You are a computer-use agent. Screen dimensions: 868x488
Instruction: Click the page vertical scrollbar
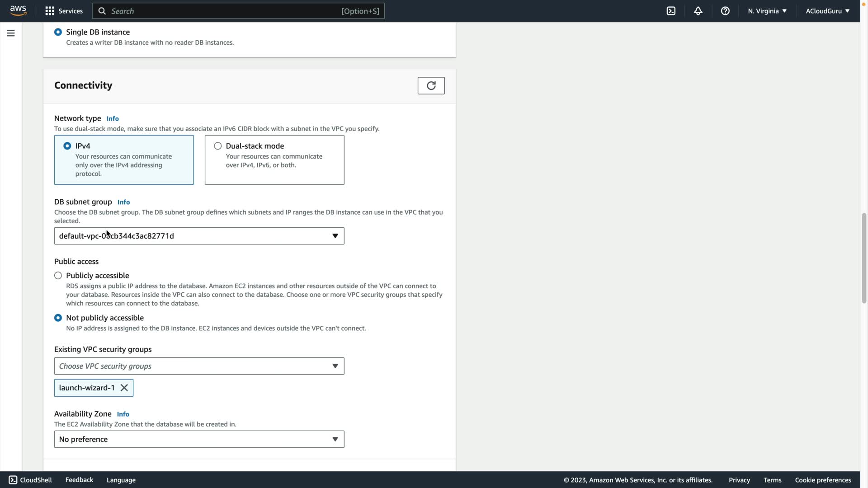(x=864, y=258)
